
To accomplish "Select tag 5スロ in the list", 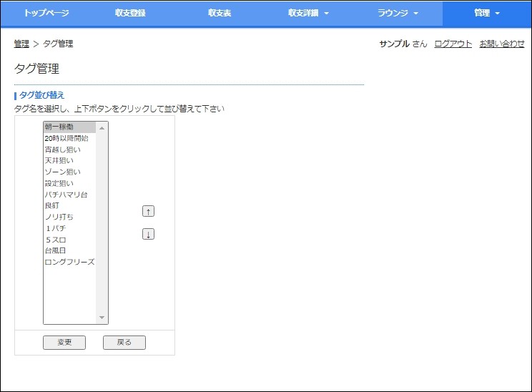I will pos(69,240).
